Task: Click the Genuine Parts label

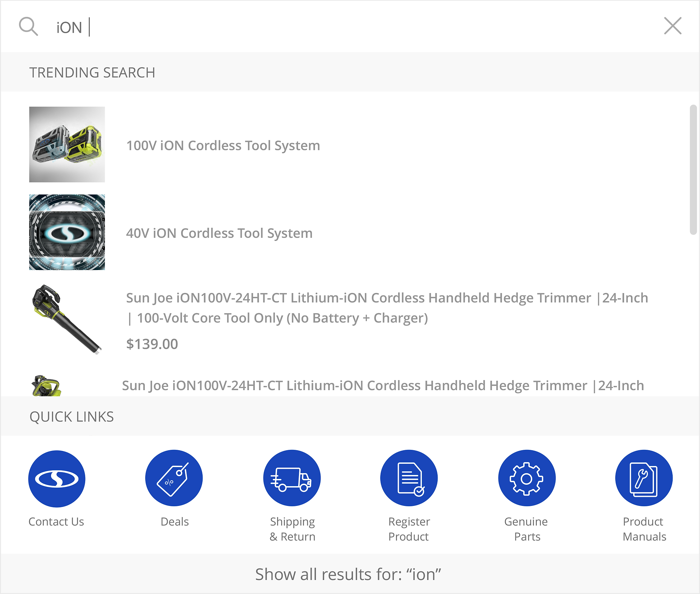Action: [526, 529]
